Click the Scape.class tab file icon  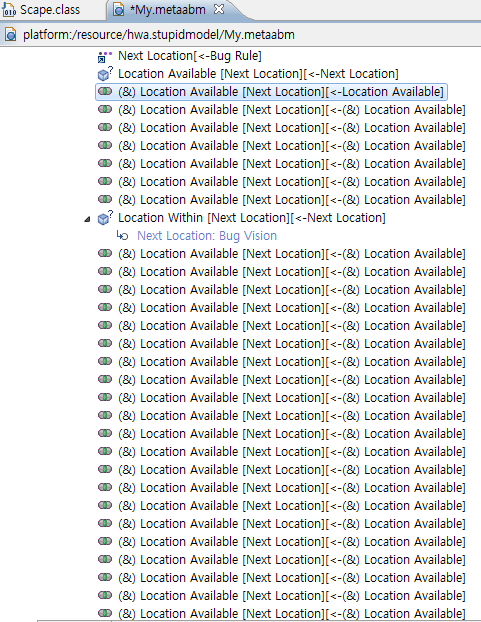[9, 10]
